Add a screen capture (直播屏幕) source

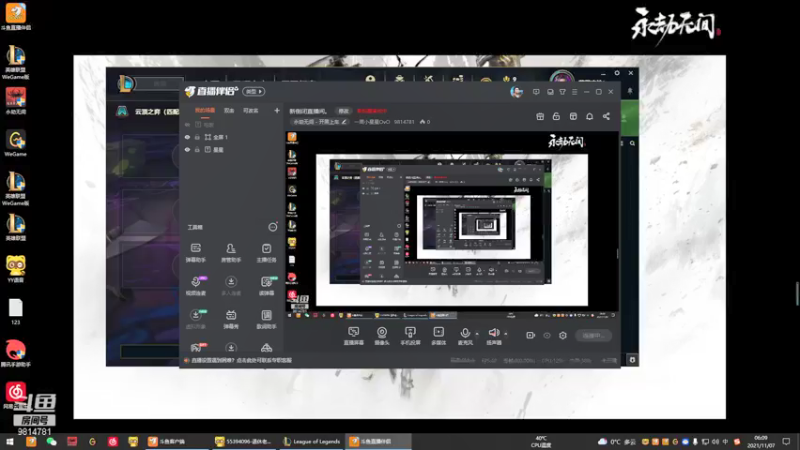[354, 336]
